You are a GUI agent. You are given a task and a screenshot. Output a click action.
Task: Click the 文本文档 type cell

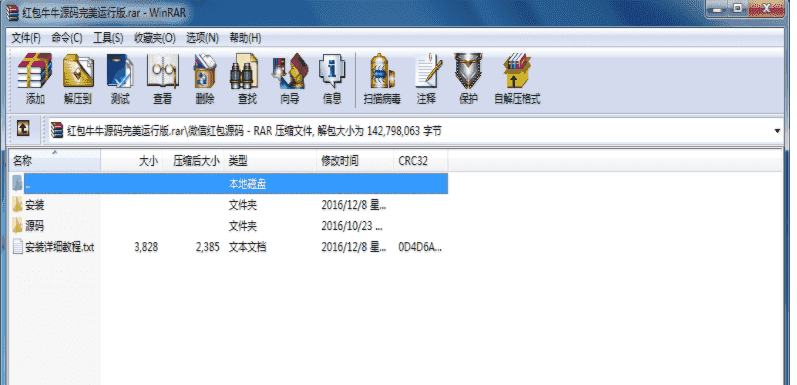tap(248, 247)
